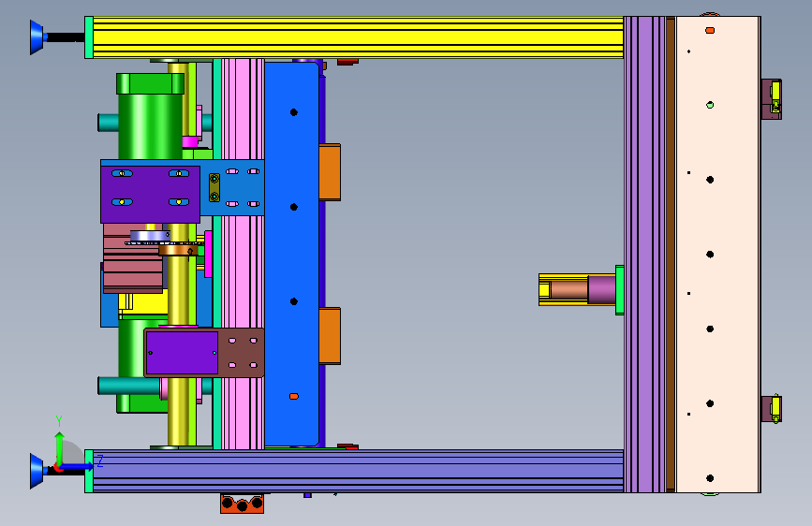
Task: Pick the copper cylinder near the right frame
Action: pyautogui.click(x=568, y=290)
